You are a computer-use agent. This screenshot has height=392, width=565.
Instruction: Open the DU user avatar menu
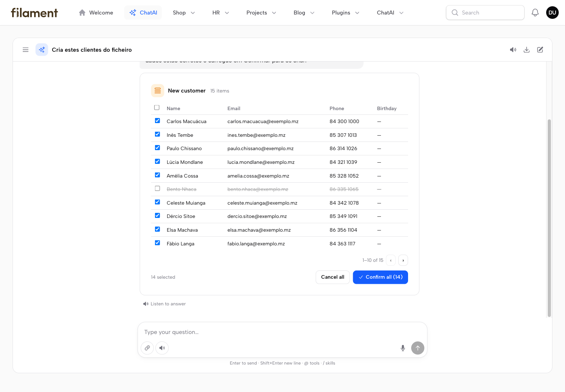552,13
